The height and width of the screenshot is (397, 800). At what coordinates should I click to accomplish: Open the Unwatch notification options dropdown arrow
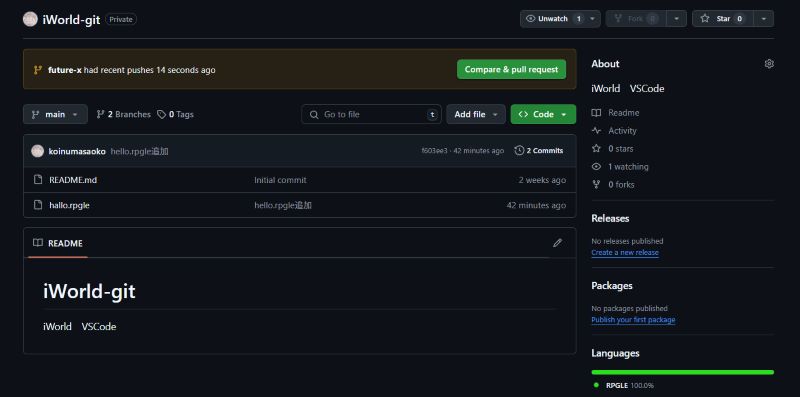pos(593,19)
